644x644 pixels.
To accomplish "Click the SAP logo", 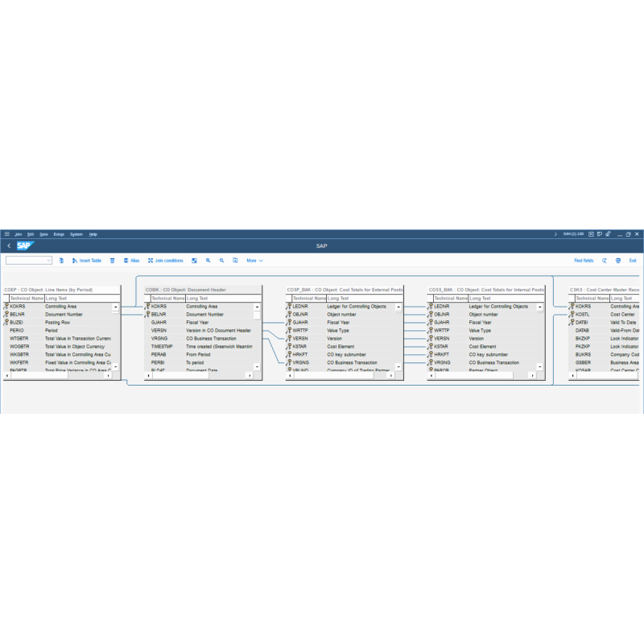I will (x=24, y=246).
